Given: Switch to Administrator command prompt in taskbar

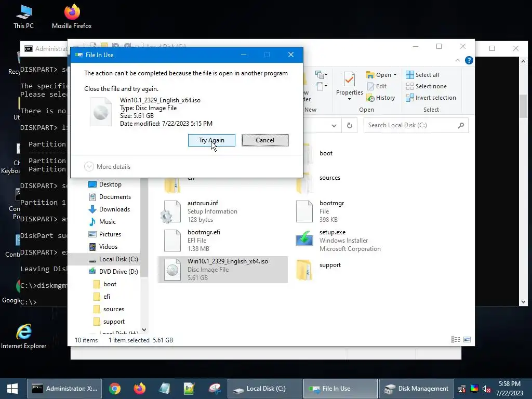Looking at the screenshot, I should coord(64,389).
